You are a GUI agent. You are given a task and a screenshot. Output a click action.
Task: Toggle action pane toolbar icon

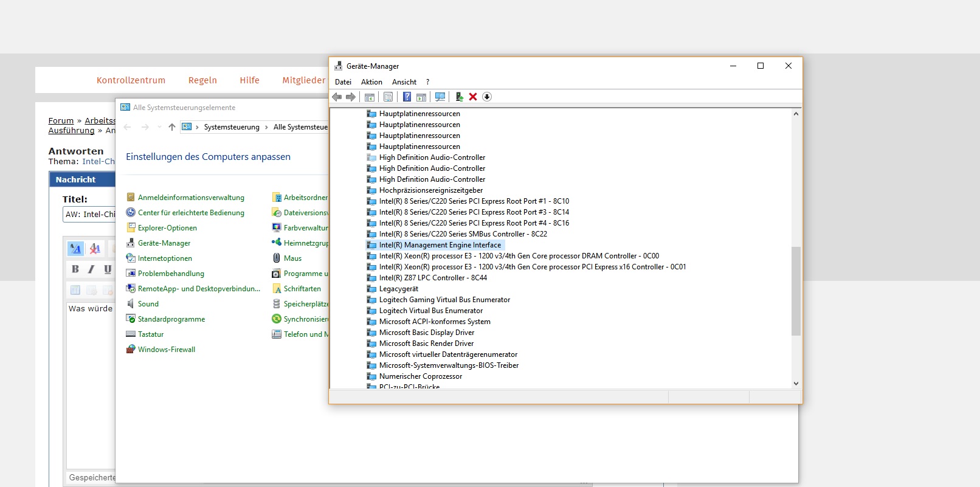(x=421, y=97)
